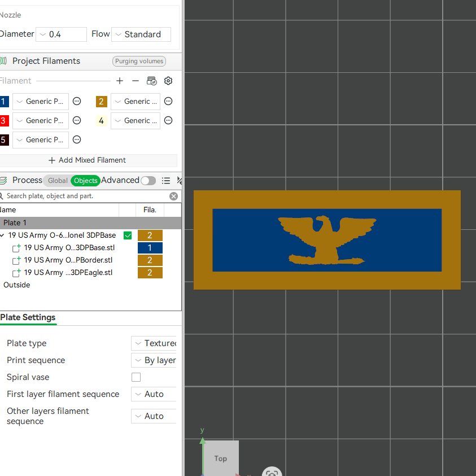Screen dimensions: 476x476
Task: Open filament 1 more options button
Action: 77,101
